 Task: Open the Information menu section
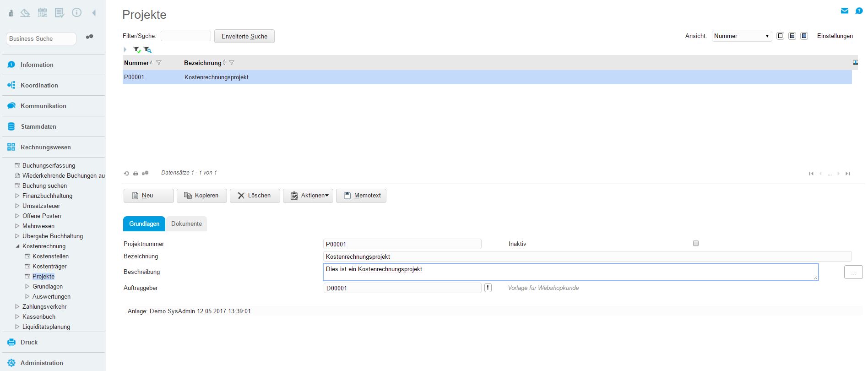54,65
